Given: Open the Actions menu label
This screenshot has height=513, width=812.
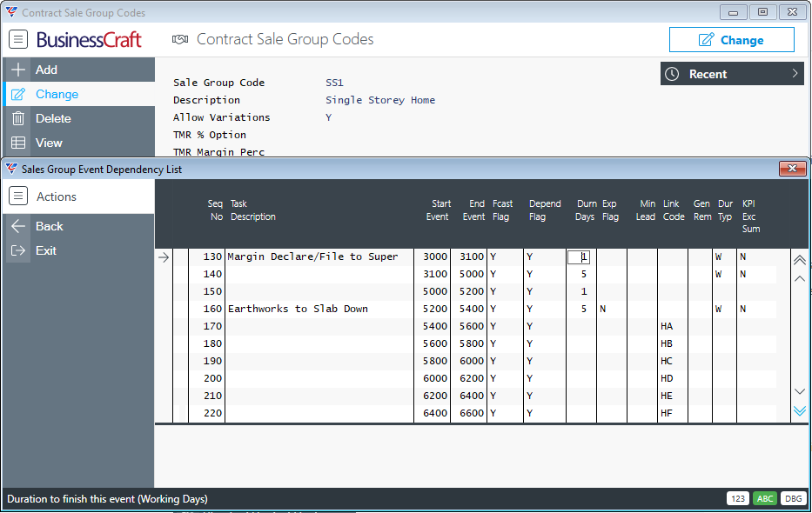Looking at the screenshot, I should click(57, 197).
